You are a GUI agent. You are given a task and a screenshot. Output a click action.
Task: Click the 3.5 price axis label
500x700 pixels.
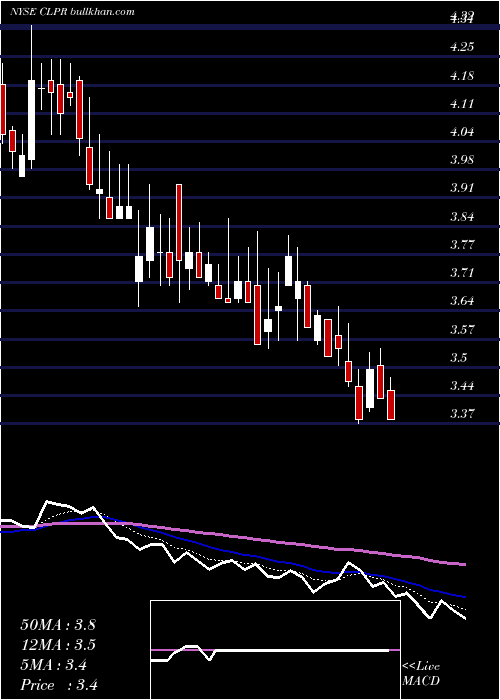click(x=459, y=358)
